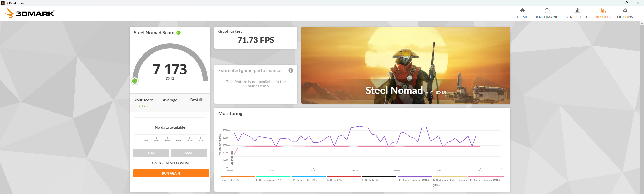
Task: Restore down the 3DMark Demo window
Action: click(626, 3)
